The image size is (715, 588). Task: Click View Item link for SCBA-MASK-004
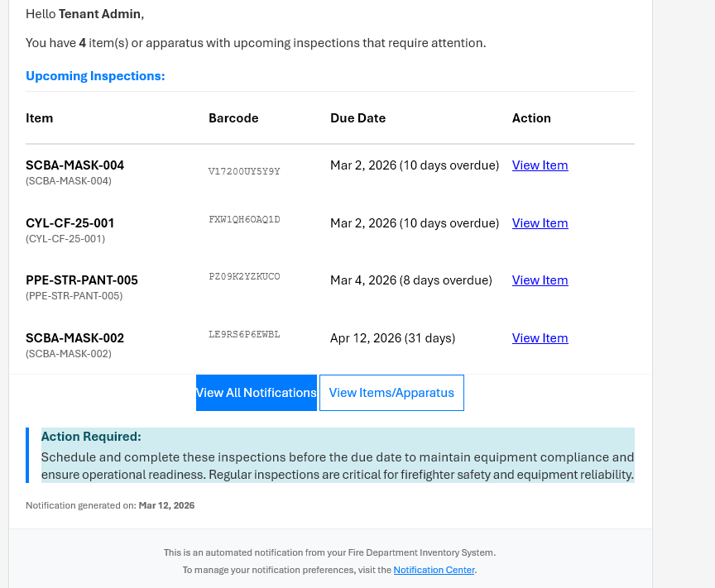click(x=540, y=165)
